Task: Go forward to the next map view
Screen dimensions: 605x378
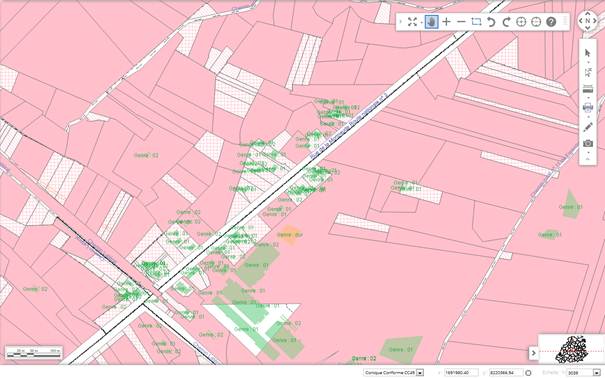Action: (x=506, y=22)
